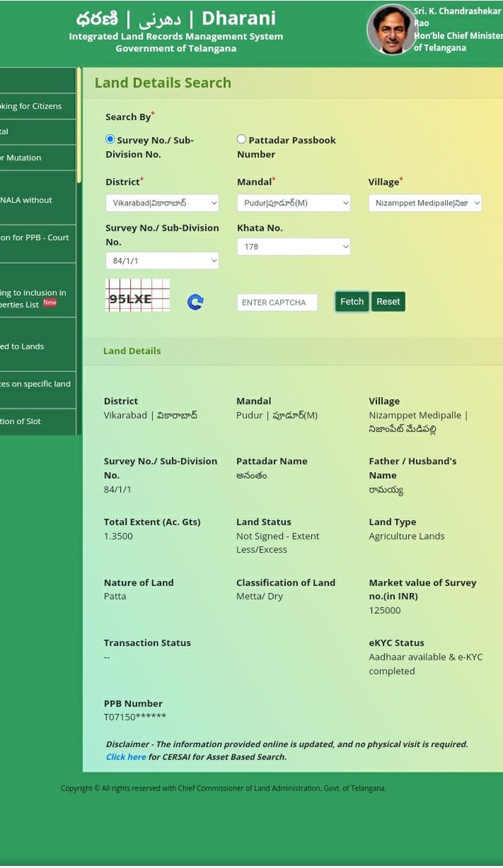
Task: Click the captcha refresh icon
Action: point(195,302)
